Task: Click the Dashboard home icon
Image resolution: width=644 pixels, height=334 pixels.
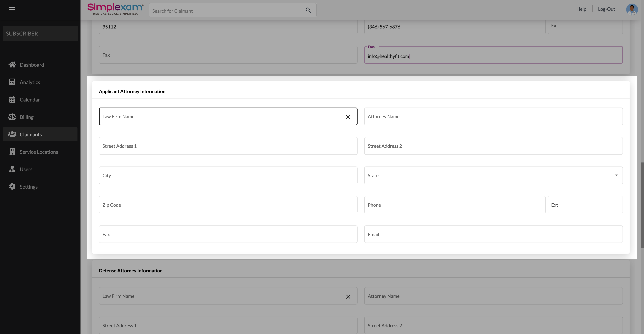Action: pyautogui.click(x=12, y=65)
